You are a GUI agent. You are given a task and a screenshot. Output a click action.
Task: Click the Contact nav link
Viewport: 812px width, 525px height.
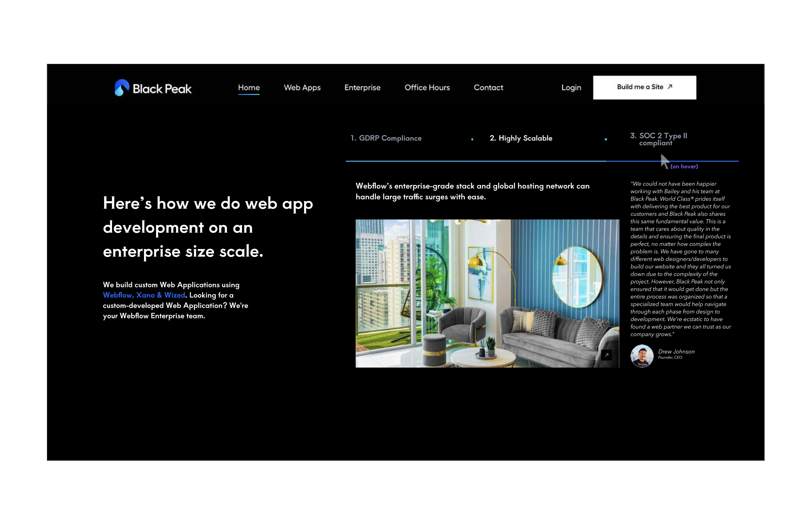488,88
